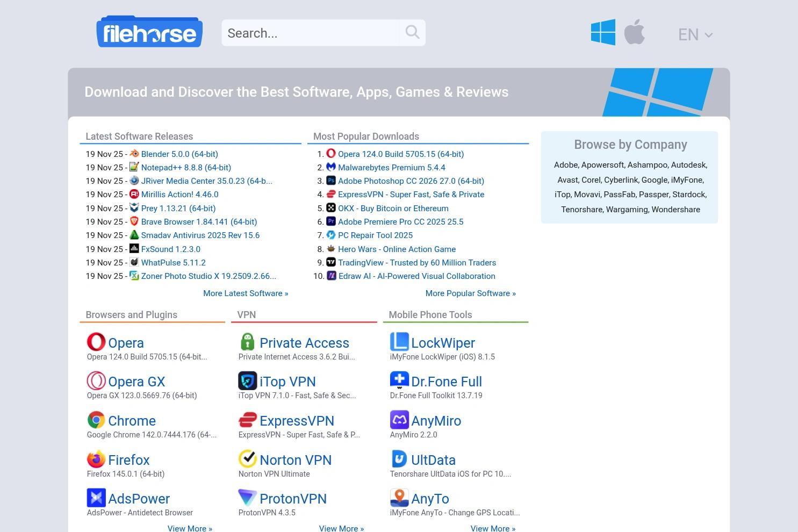
Task: Open the ExpressVPN title link
Action: click(x=297, y=421)
